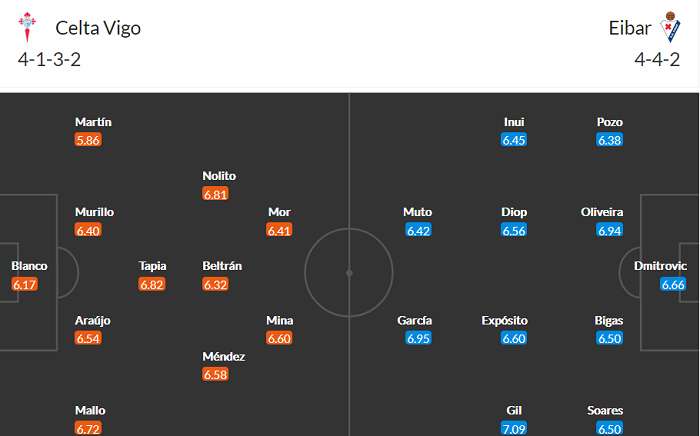The image size is (700, 436).
Task: Select player Nolito on the pitch
Action: coord(219,176)
